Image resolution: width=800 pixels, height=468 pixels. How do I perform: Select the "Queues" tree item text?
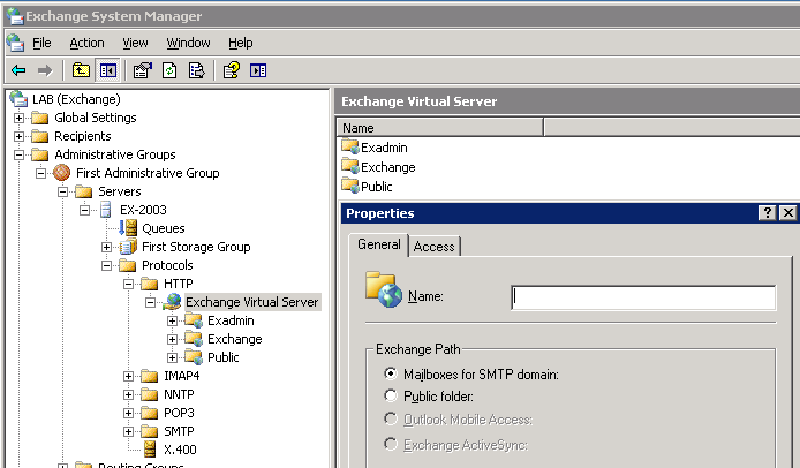[163, 229]
